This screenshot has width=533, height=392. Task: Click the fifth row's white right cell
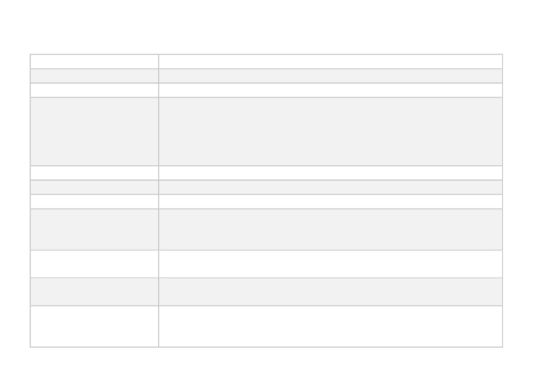(x=330, y=173)
